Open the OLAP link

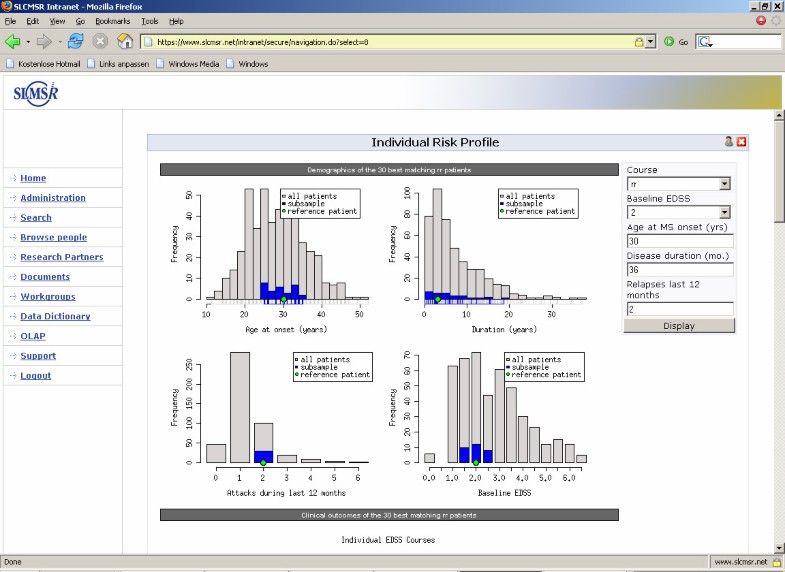click(x=33, y=336)
